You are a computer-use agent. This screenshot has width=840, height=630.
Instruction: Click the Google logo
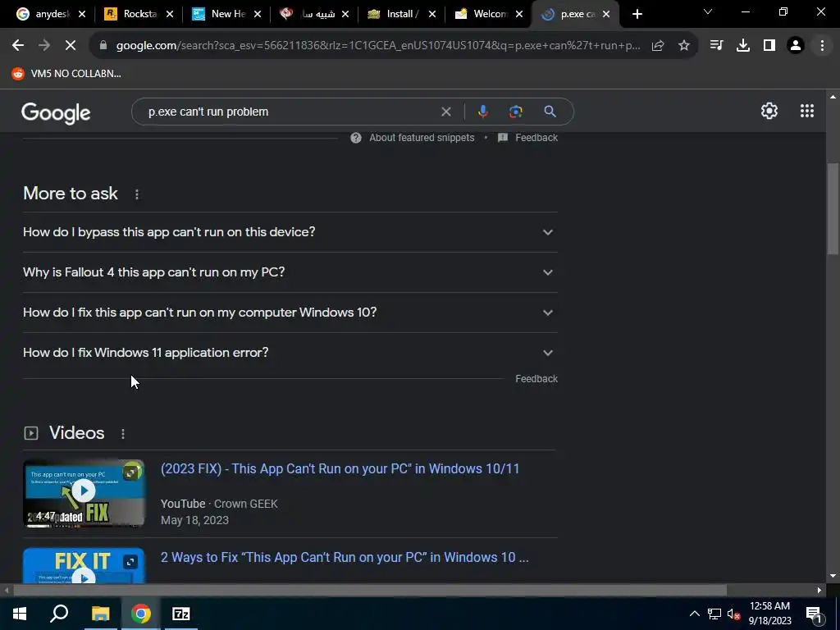tap(56, 112)
